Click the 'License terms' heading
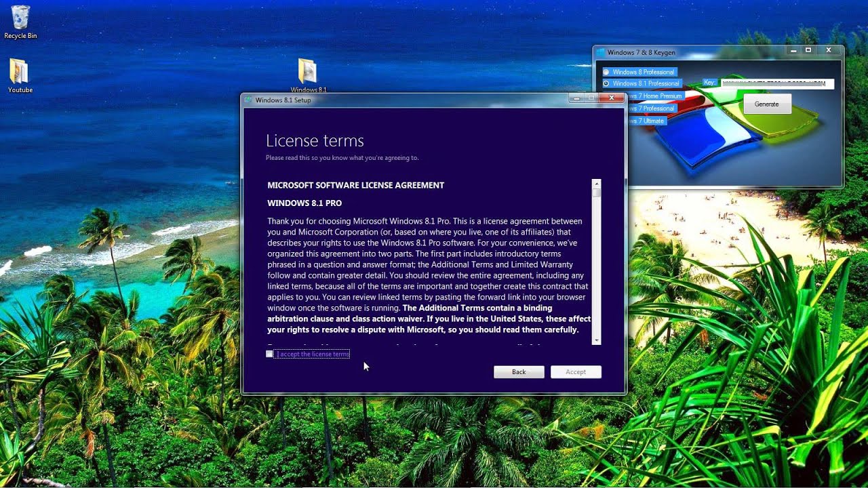 click(315, 141)
